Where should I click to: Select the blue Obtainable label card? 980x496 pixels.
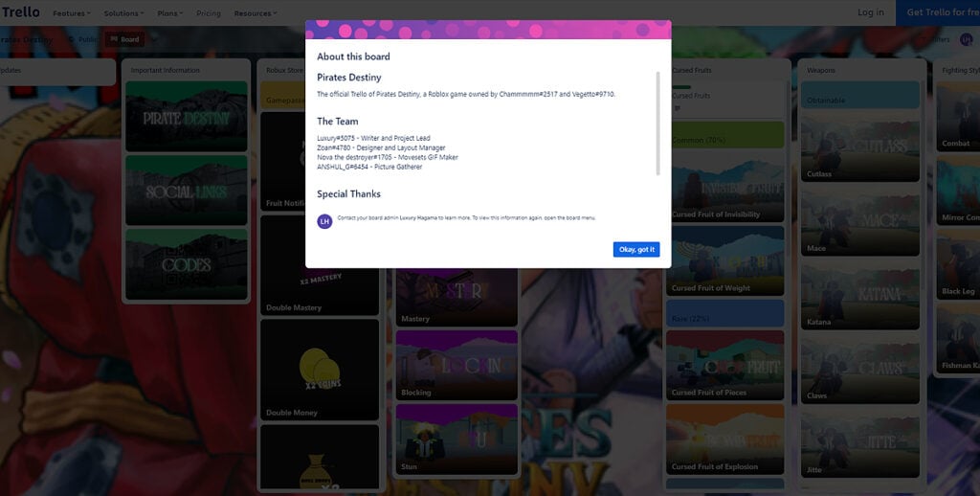(860, 95)
